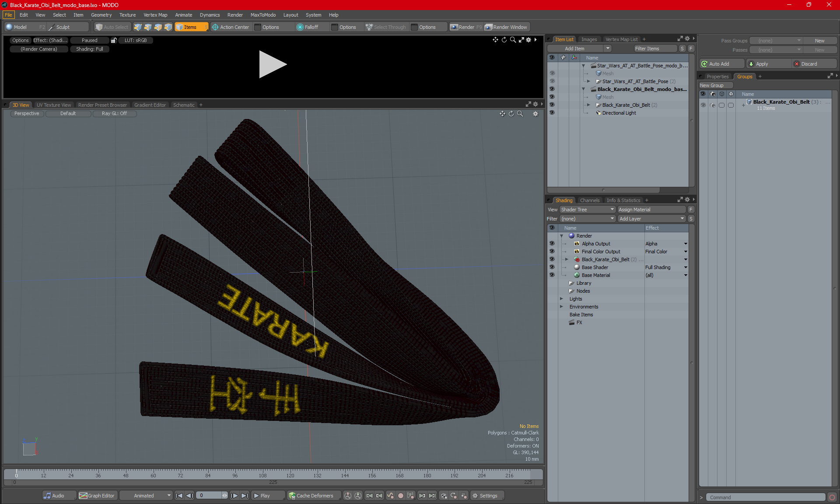This screenshot has width=840, height=504.
Task: Toggle visibility of Black_Karate_Obi_Belt group
Action: (703, 105)
